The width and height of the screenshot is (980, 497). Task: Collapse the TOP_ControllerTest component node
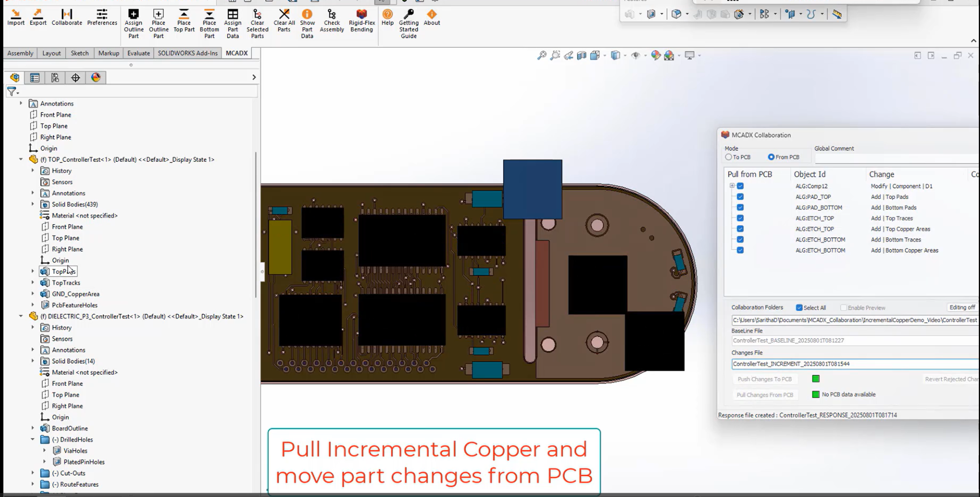(21, 159)
